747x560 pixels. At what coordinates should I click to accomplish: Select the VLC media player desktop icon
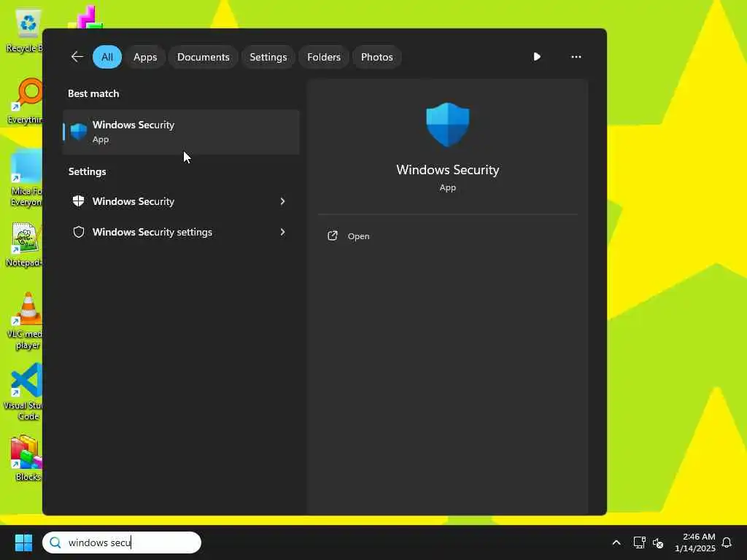26,321
